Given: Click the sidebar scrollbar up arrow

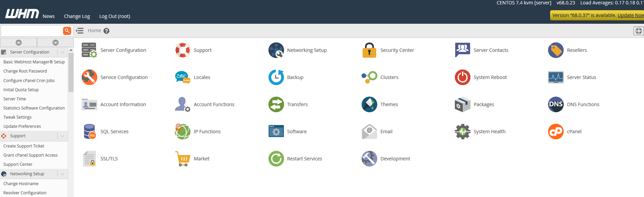Looking at the screenshot, I should [x=71, y=50].
